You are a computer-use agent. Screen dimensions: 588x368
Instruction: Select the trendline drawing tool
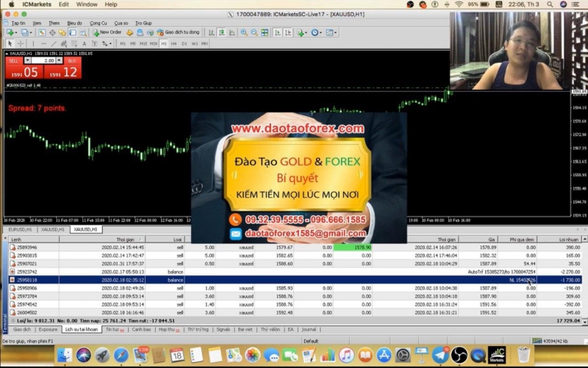[54, 43]
